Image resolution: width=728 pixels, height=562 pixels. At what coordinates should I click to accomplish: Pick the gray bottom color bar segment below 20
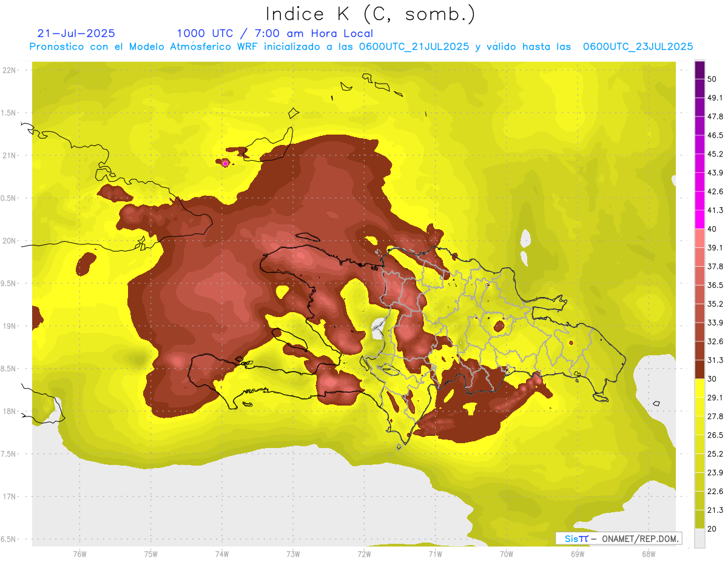(x=699, y=538)
